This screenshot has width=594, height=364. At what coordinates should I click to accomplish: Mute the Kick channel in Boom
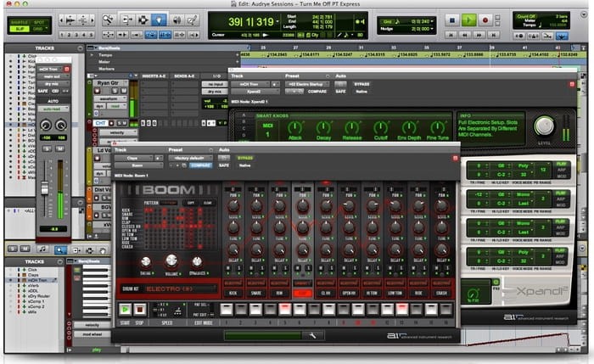pos(227,268)
